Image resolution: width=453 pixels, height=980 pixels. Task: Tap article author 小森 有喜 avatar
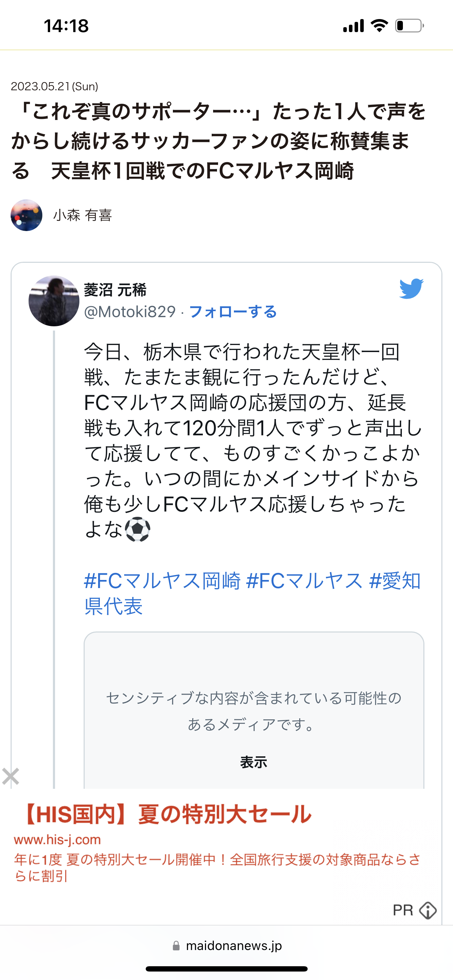[x=26, y=215]
